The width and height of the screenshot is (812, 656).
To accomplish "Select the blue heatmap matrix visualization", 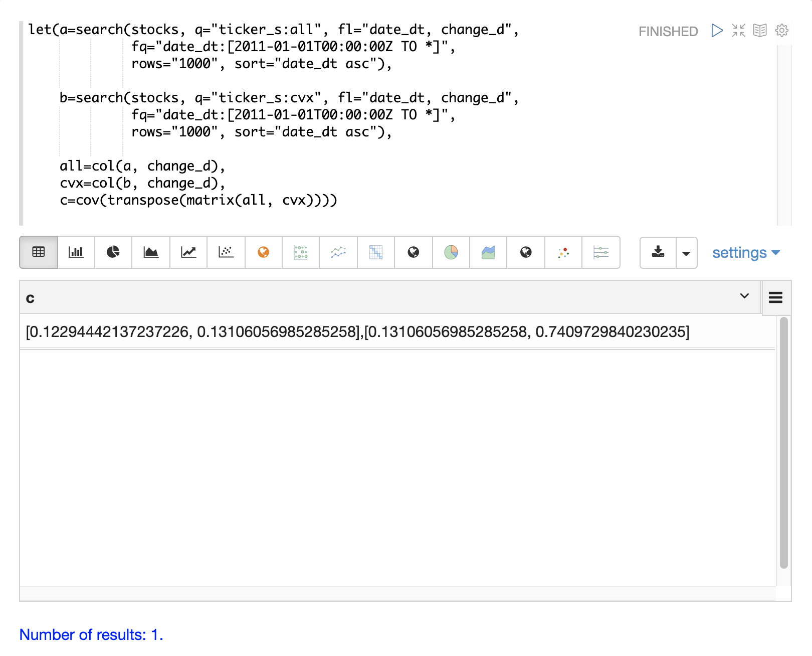I will click(376, 252).
